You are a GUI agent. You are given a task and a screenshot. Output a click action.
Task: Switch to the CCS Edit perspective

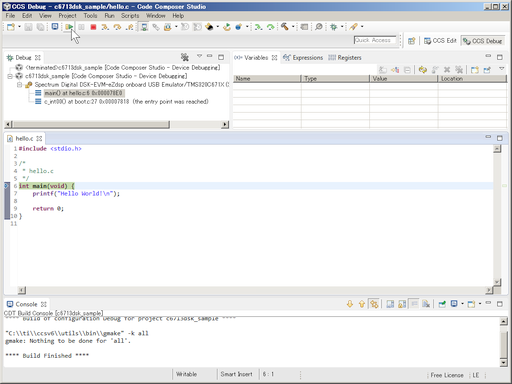440,41
